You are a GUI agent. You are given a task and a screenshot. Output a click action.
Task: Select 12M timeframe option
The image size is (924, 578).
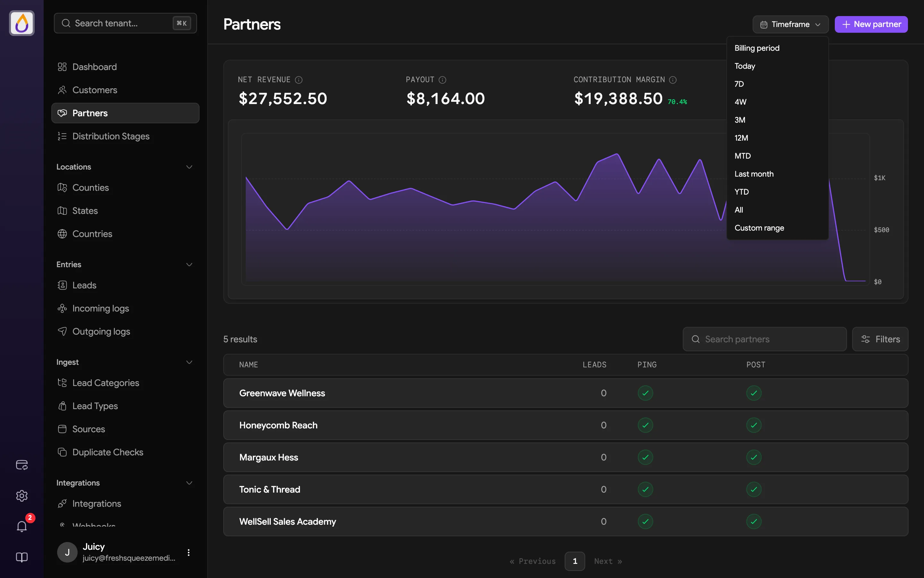point(777,138)
